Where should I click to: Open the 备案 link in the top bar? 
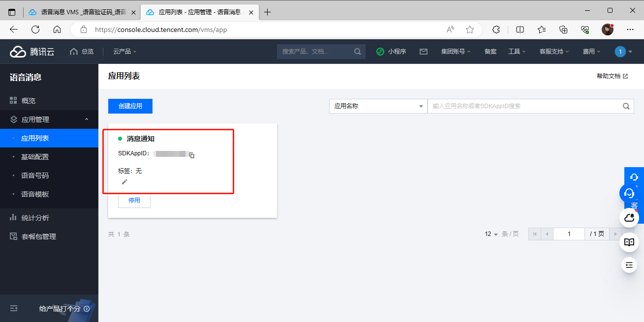(x=490, y=51)
